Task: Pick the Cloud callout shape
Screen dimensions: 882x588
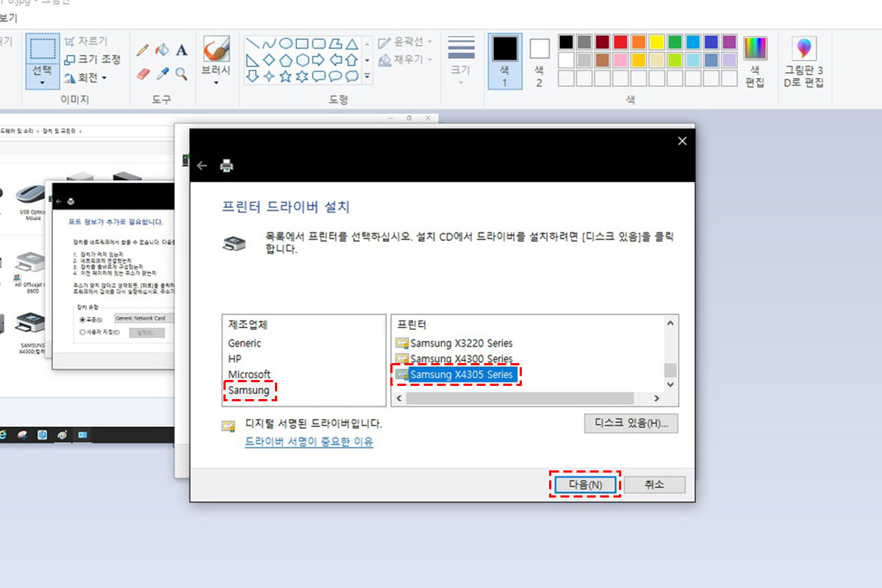Action: click(x=353, y=76)
